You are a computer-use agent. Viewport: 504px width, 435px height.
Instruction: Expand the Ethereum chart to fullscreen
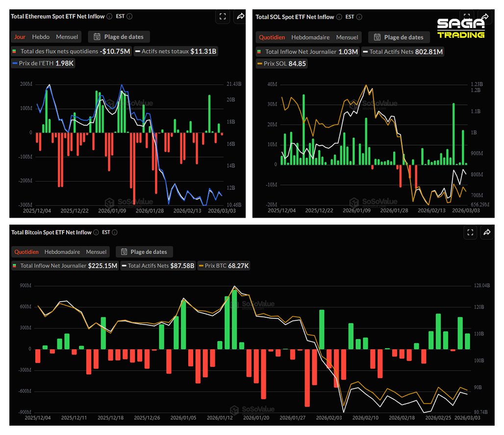[223, 16]
